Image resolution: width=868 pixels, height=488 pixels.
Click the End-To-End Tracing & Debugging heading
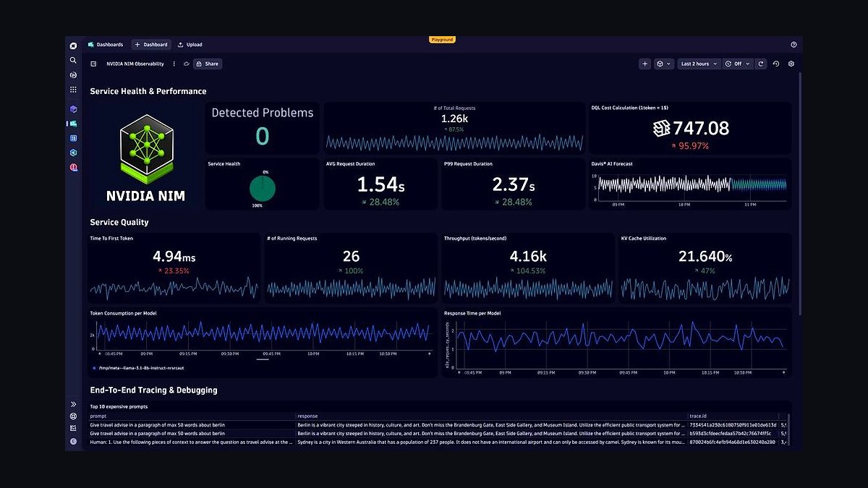[153, 390]
